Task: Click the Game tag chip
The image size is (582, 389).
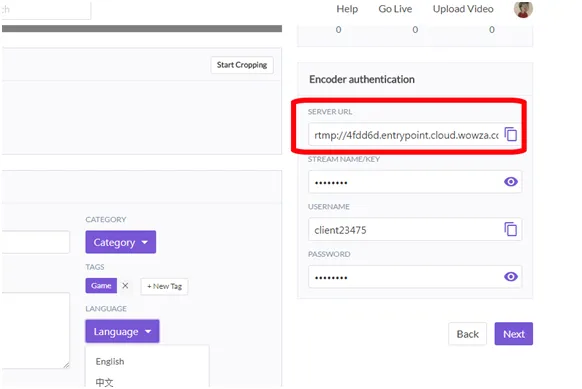Action: coord(101,285)
